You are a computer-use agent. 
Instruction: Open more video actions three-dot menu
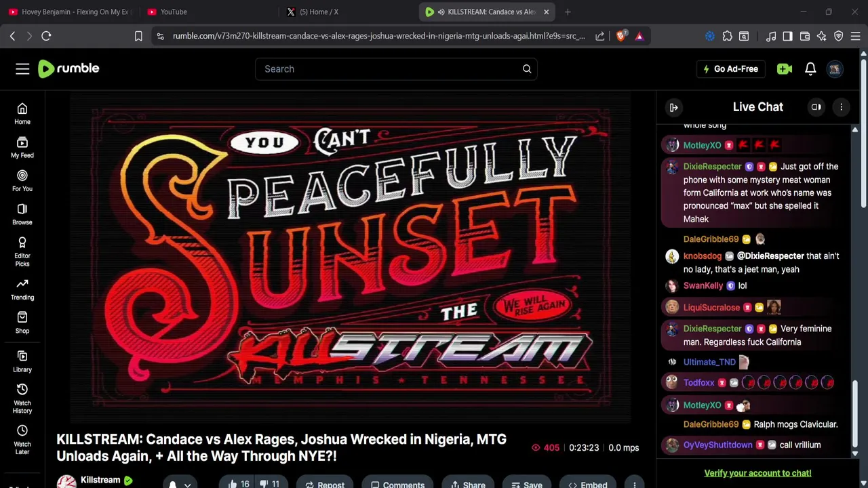(634, 484)
